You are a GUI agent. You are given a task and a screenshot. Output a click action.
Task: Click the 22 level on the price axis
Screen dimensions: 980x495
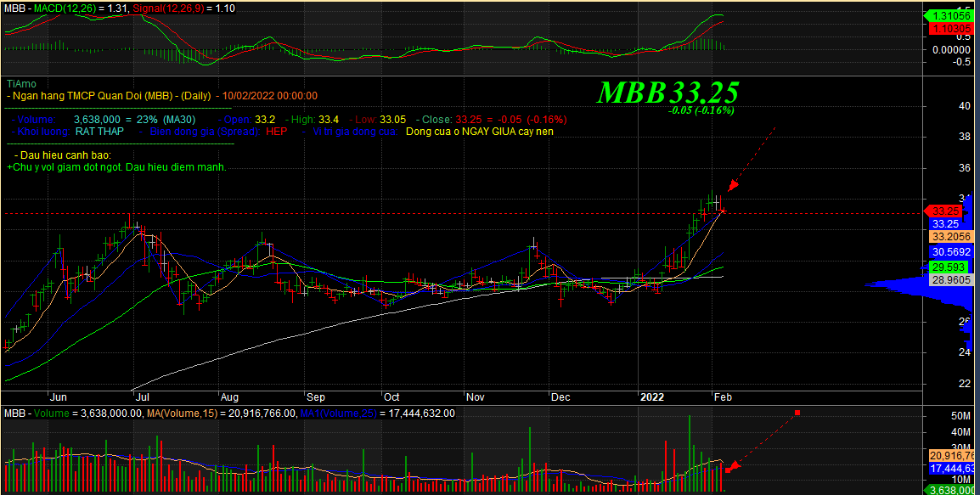[x=965, y=383]
